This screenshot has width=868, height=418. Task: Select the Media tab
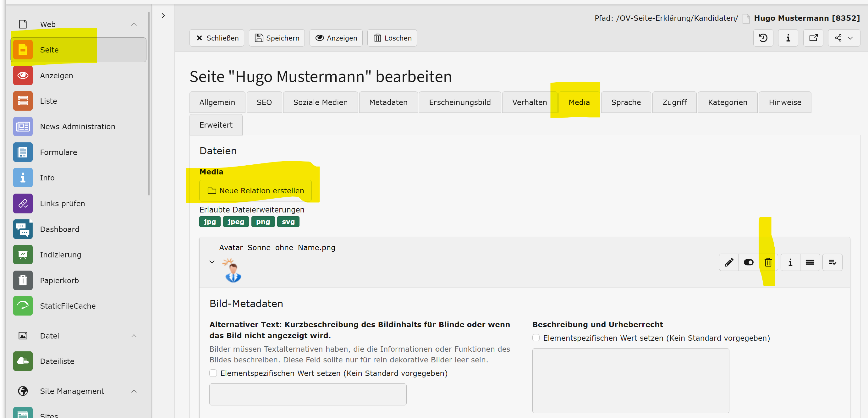point(579,102)
